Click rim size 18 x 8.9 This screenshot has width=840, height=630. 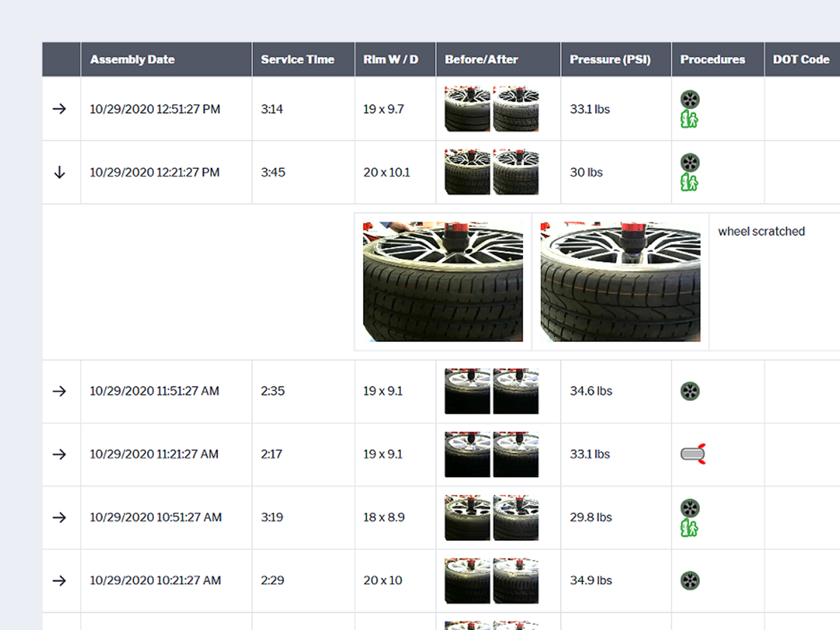pos(384,517)
